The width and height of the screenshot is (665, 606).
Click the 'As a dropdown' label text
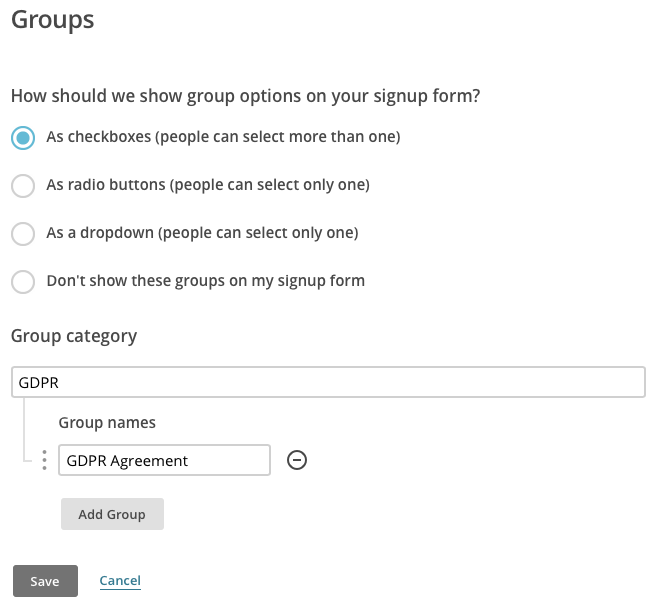pos(201,233)
